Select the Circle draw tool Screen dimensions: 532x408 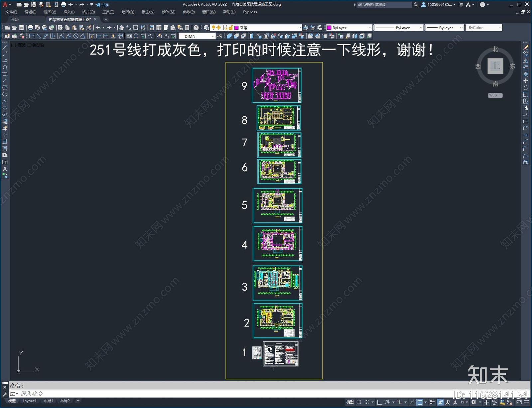coord(5,88)
